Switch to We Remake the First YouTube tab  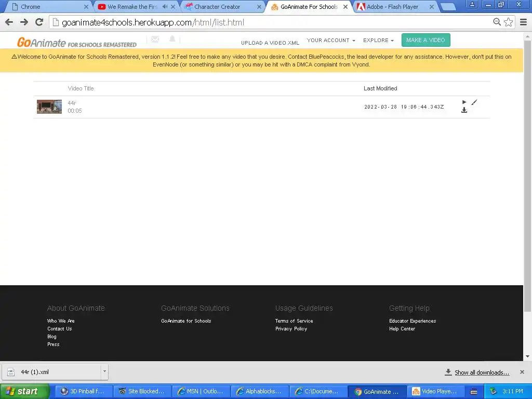132,6
